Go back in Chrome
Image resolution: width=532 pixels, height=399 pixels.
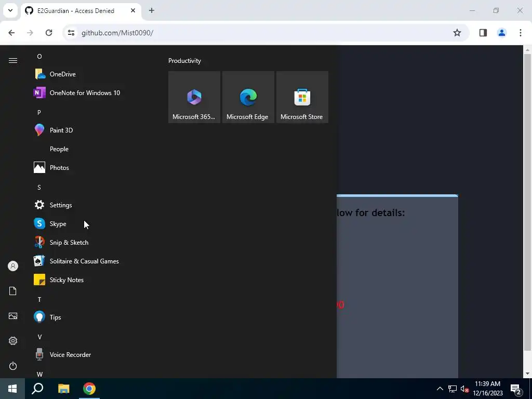11,33
